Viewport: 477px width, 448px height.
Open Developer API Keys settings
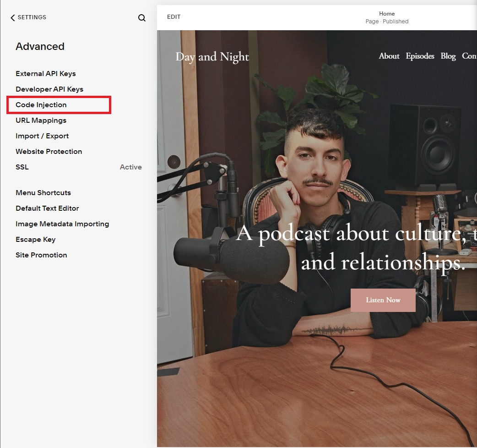coord(49,89)
